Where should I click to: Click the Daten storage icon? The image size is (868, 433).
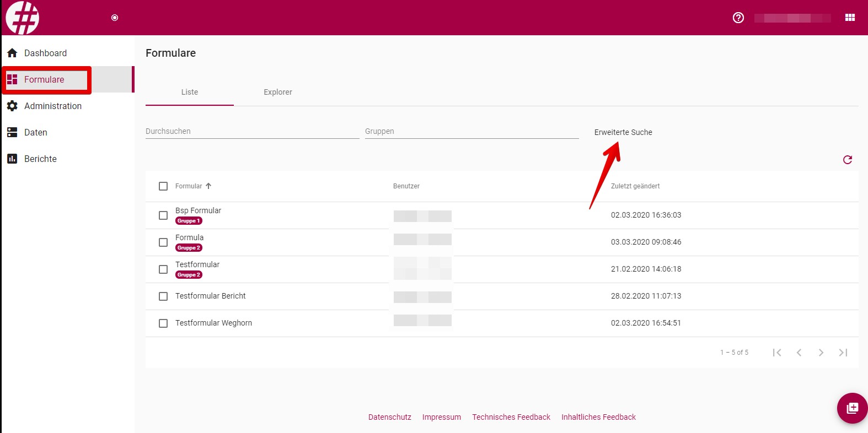12,132
